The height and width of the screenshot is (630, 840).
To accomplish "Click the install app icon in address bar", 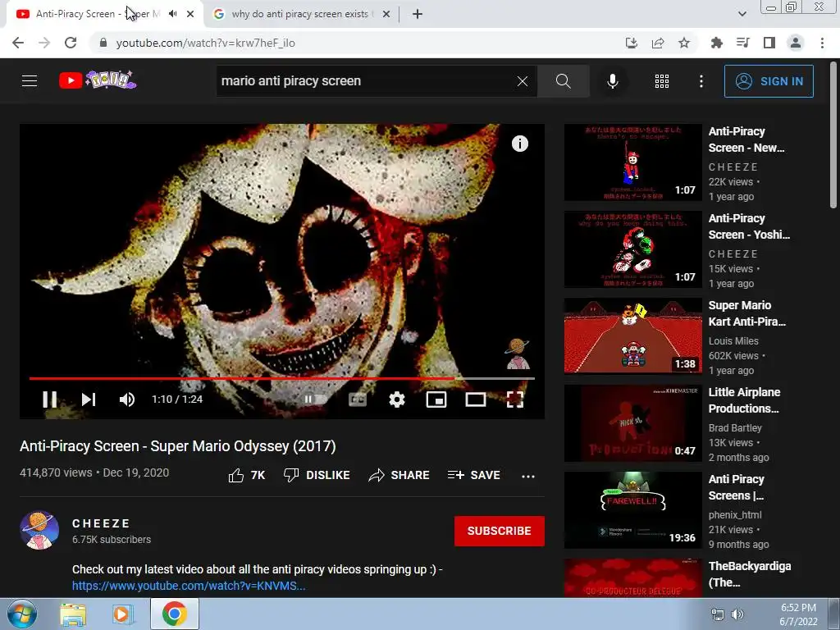I will point(632,43).
